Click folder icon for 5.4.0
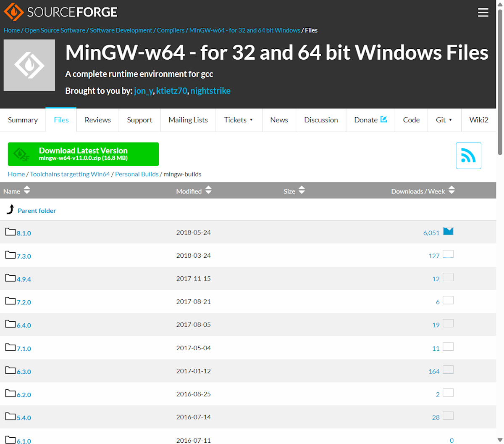Screen dimensions: 504x444 click(x=10, y=417)
